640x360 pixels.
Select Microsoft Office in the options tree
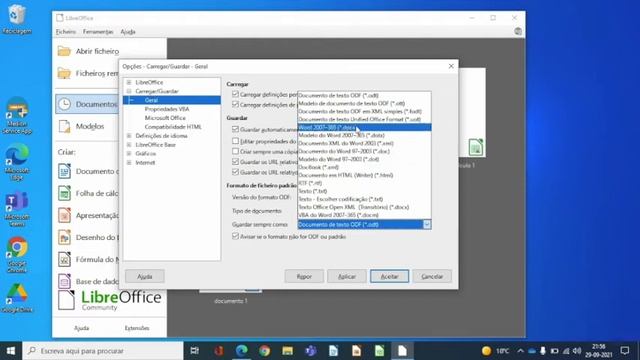[x=165, y=118]
